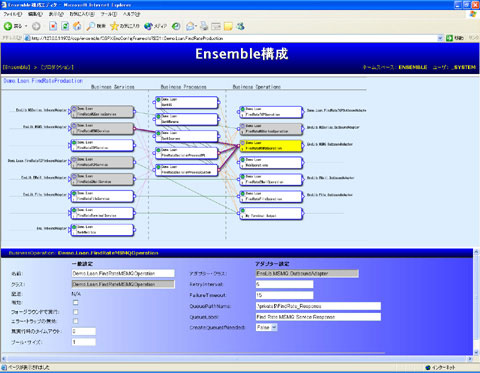The width and height of the screenshot is (480, 373).
Task: Expand the address bar URL dropdown
Action: [x=440, y=38]
